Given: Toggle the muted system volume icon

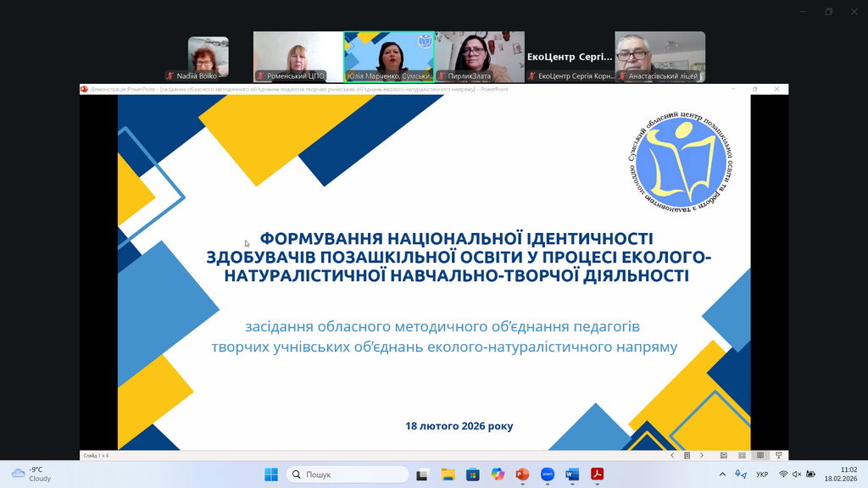Looking at the screenshot, I should click(796, 474).
